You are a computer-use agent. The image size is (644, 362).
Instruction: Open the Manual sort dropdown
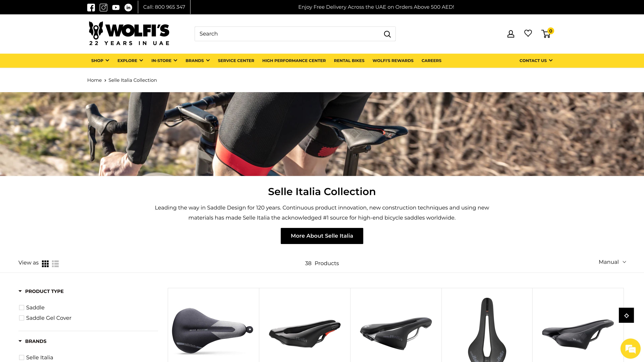[612, 262]
